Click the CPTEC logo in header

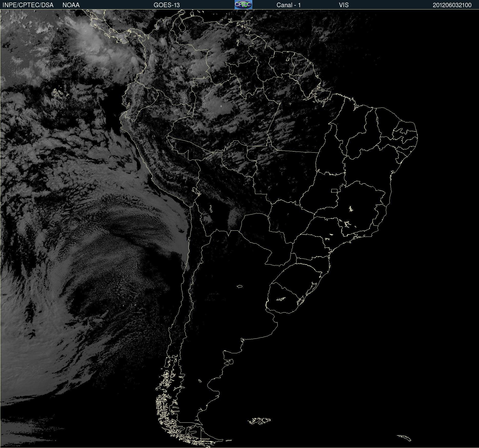tap(243, 5)
